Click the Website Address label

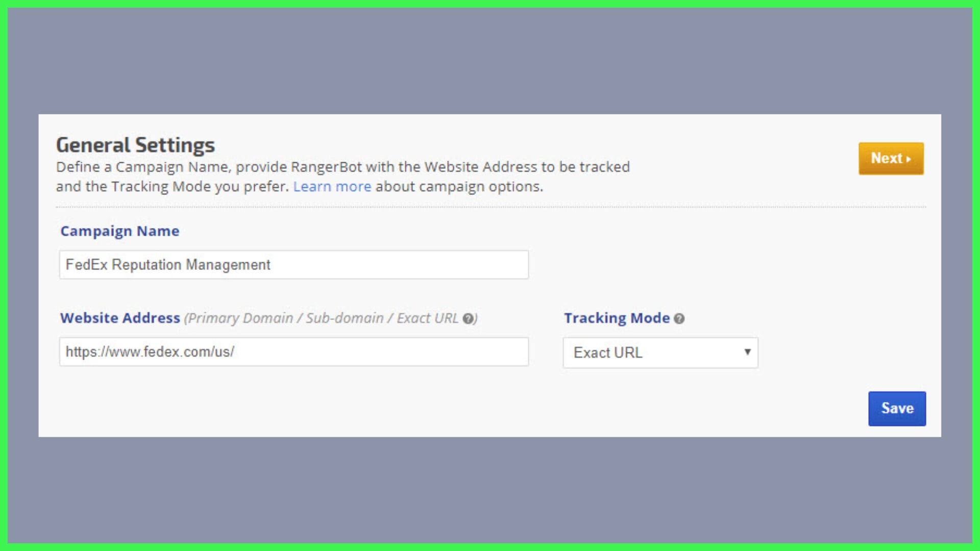tap(120, 318)
